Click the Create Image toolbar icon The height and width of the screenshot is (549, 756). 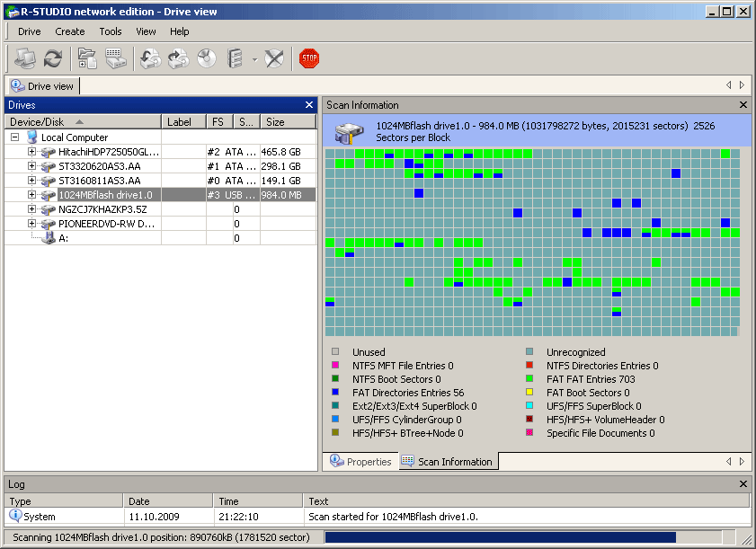point(178,58)
